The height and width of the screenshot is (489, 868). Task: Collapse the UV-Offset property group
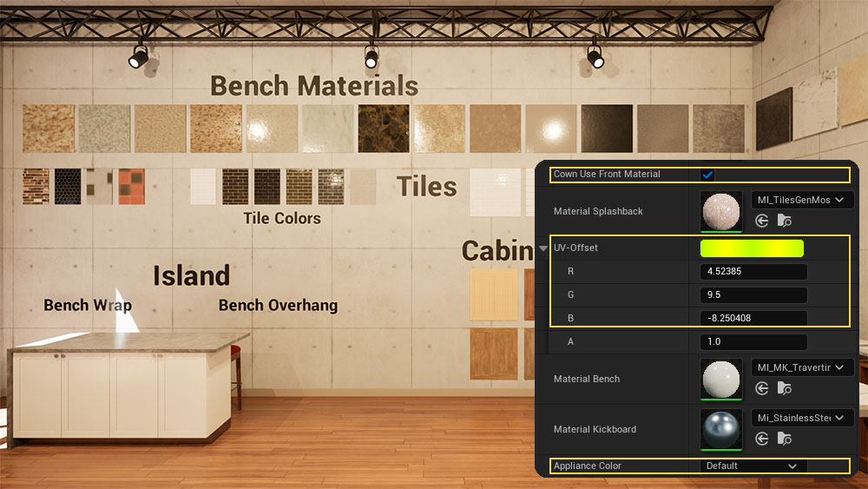[543, 248]
